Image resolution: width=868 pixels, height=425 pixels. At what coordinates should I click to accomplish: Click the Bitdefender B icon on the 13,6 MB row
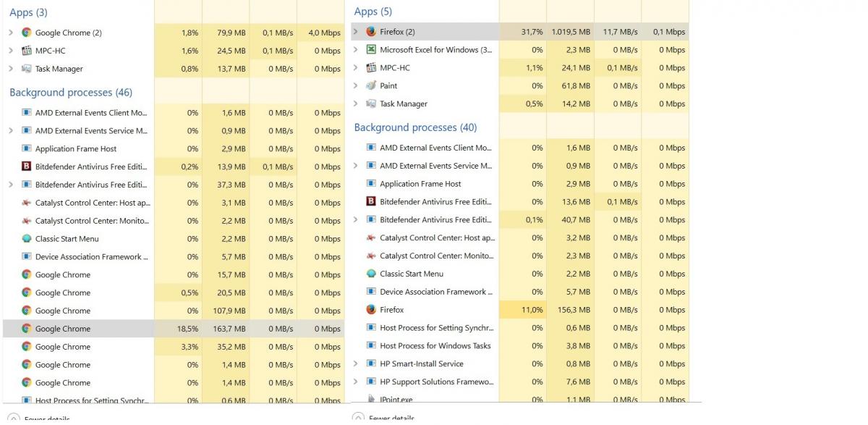pyautogui.click(x=371, y=202)
